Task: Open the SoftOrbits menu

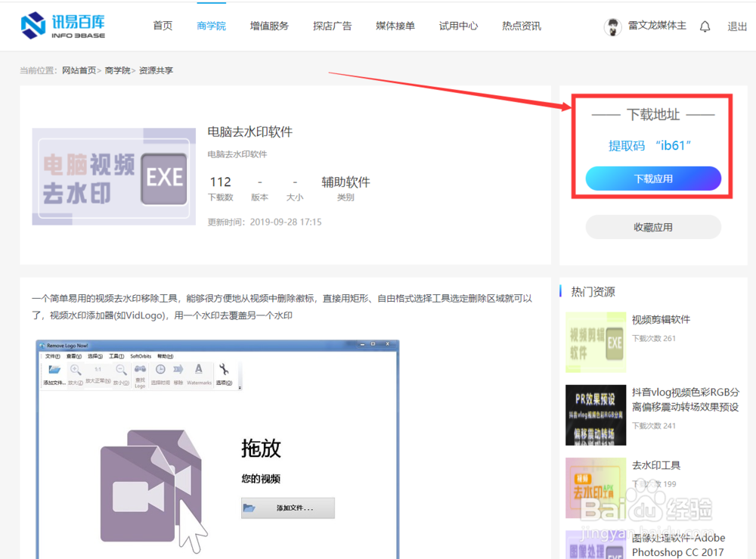Action: point(141,356)
